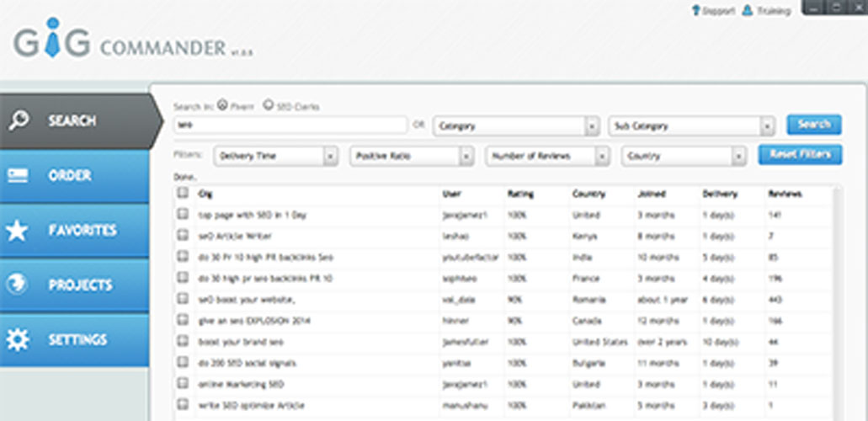Screen dimensions: 868x421
Task: Click country cell 'Pakistan'
Action: pyautogui.click(x=588, y=406)
